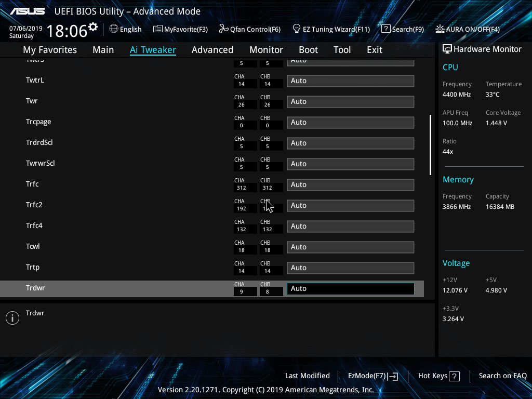Click the Trdwr CHB value 8
The height and width of the screenshot is (399, 532).
(268, 292)
